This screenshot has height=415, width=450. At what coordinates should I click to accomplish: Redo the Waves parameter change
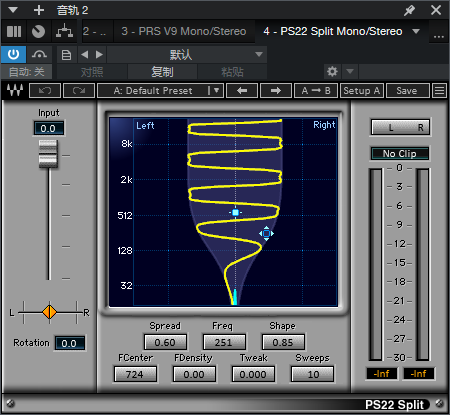pos(79,91)
